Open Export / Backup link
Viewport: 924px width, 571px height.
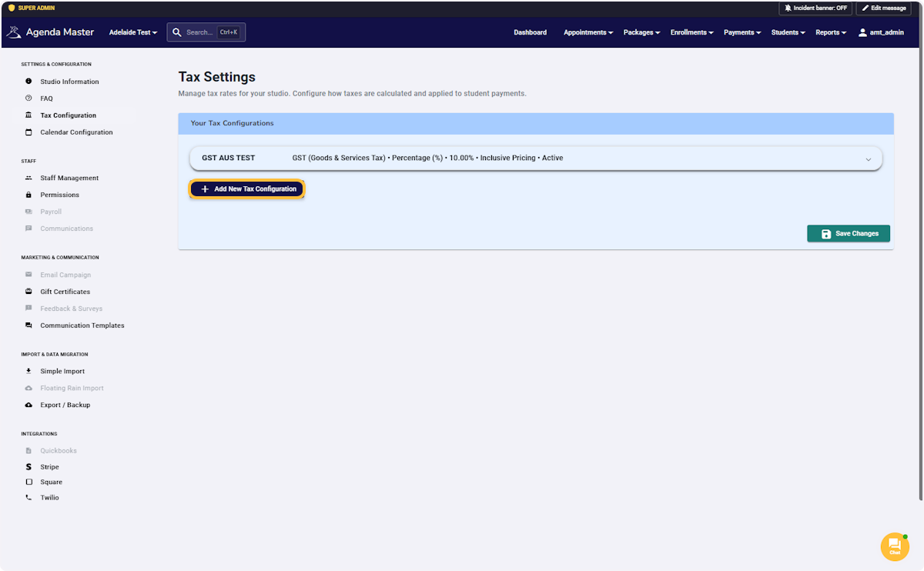click(65, 405)
